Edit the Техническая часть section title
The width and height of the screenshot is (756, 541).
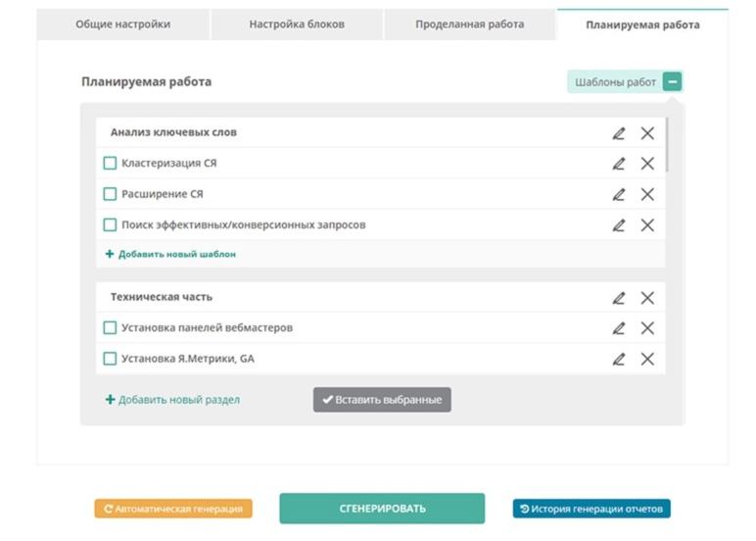[x=619, y=298]
